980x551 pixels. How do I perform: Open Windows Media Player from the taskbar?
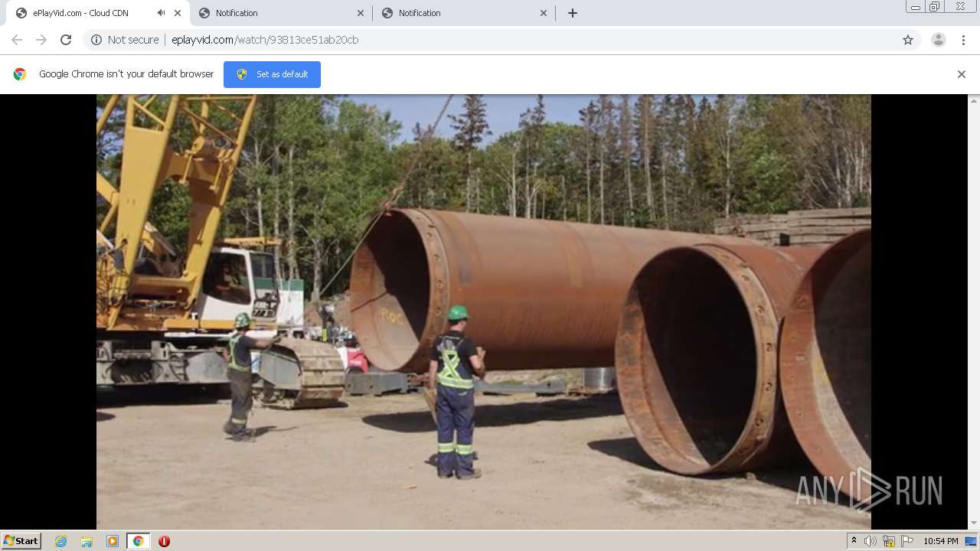point(113,541)
